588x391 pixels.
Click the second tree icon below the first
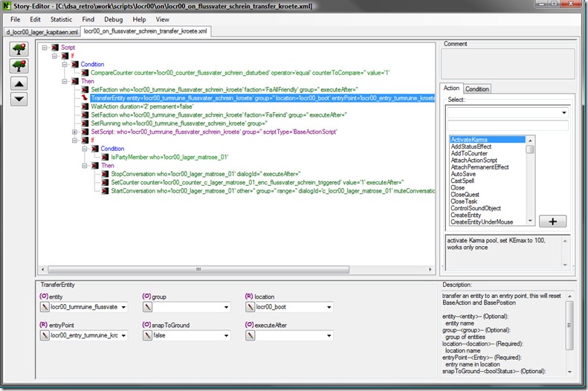pos(20,66)
